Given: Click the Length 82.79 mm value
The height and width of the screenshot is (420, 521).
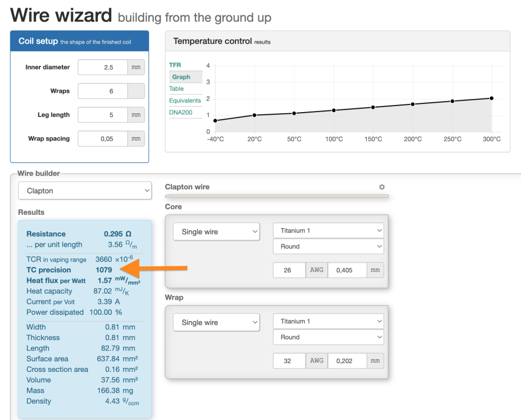Looking at the screenshot, I should click(118, 348).
